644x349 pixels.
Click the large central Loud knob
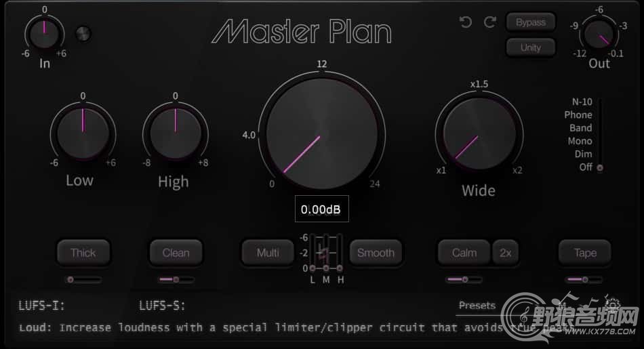pos(322,134)
